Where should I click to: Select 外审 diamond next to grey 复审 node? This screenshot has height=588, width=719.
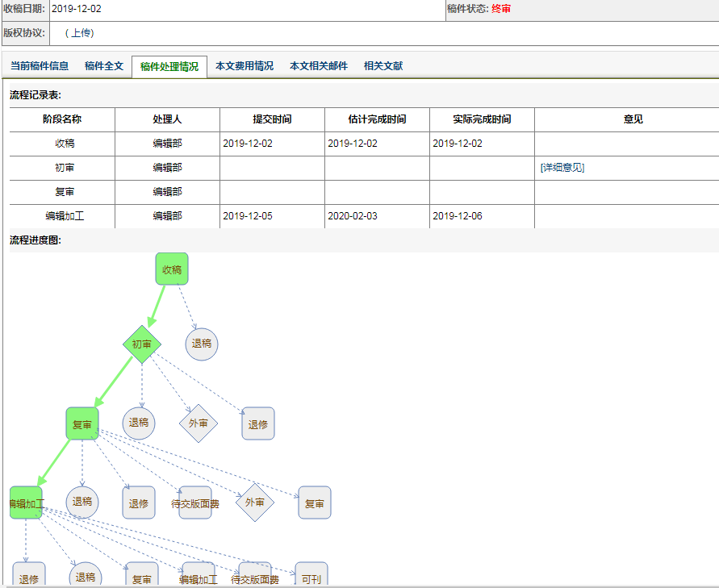255,503
